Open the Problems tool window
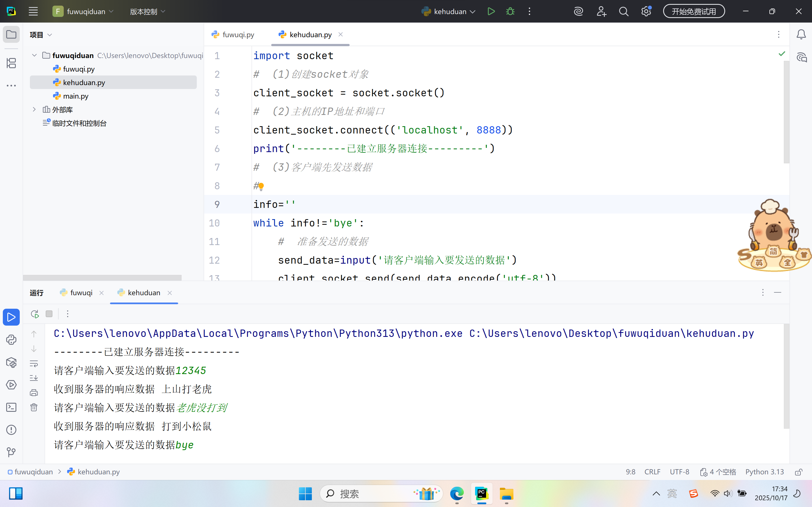This screenshot has width=812, height=507. click(x=11, y=430)
